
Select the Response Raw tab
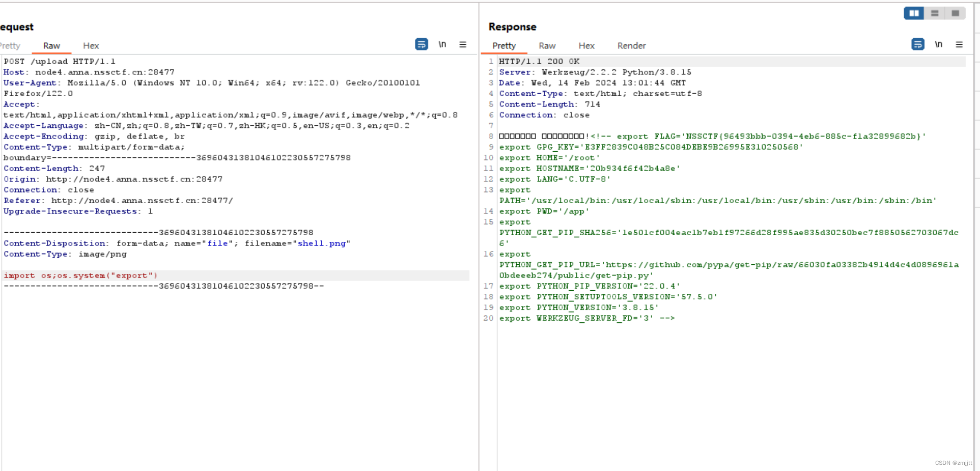coord(547,46)
